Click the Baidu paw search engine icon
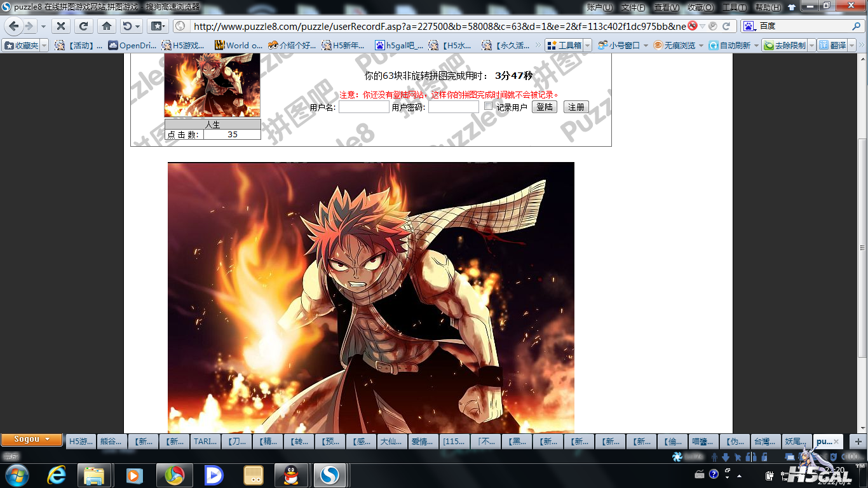The width and height of the screenshot is (868, 488). (x=749, y=26)
